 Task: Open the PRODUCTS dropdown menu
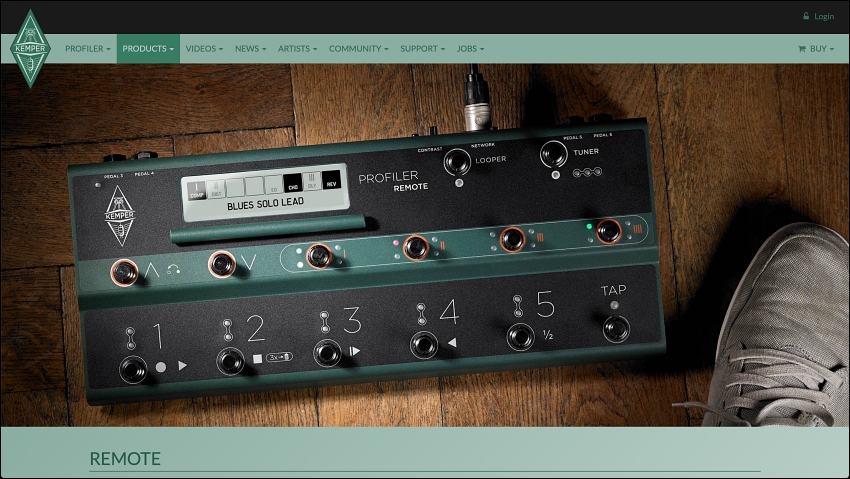(x=148, y=49)
